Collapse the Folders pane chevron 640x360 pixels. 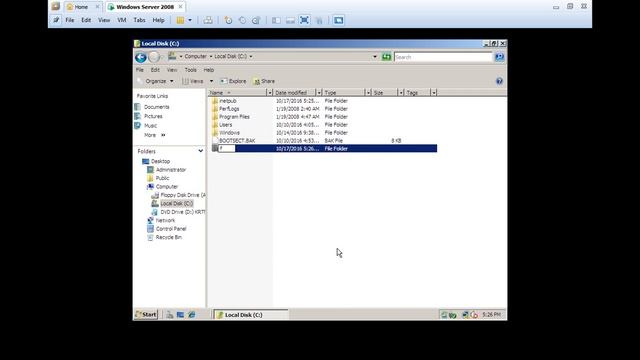tap(200, 151)
